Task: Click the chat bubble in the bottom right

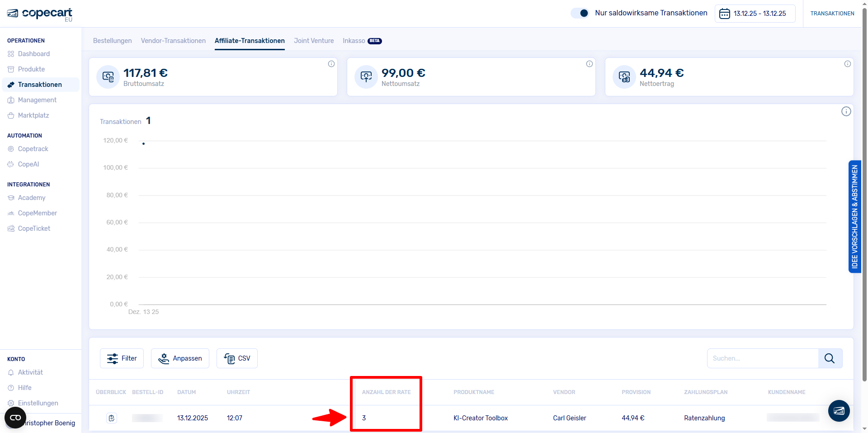Action: [839, 411]
